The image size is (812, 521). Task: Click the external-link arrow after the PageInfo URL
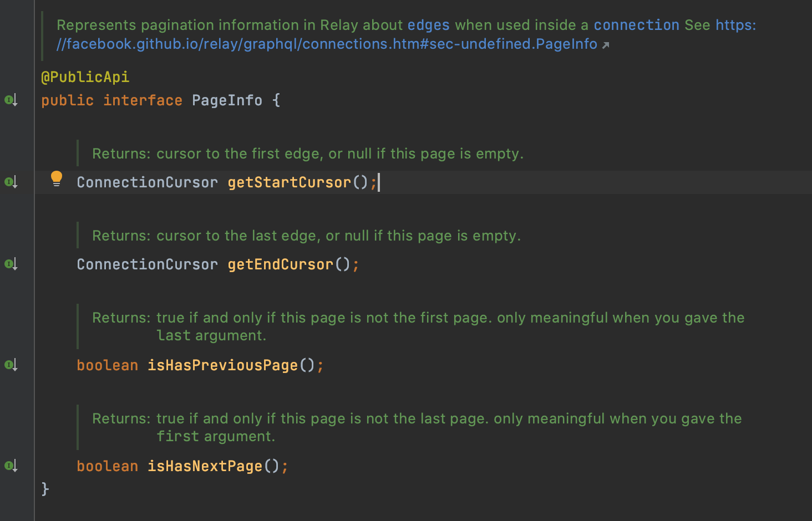607,45
